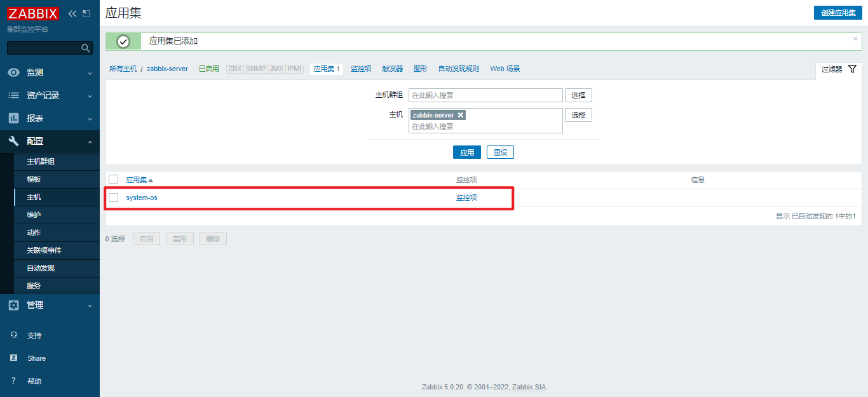Switch to the 图形 tab
The height and width of the screenshot is (397, 868).
[420, 69]
